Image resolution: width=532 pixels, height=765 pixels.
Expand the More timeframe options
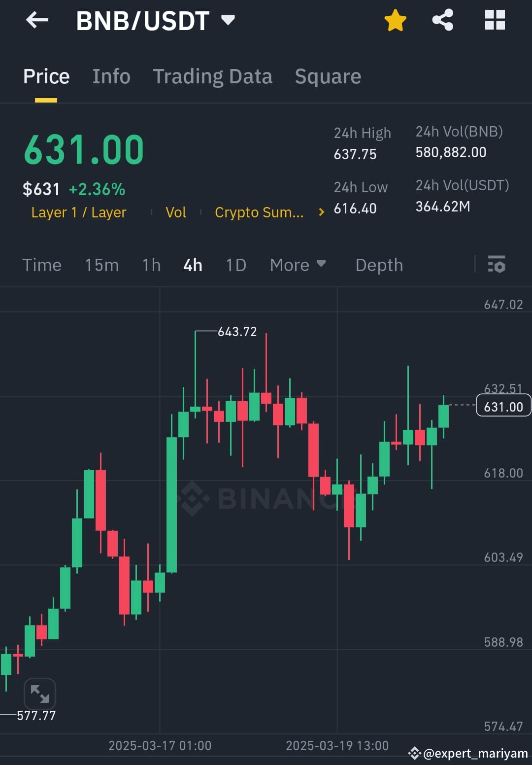[298, 265]
